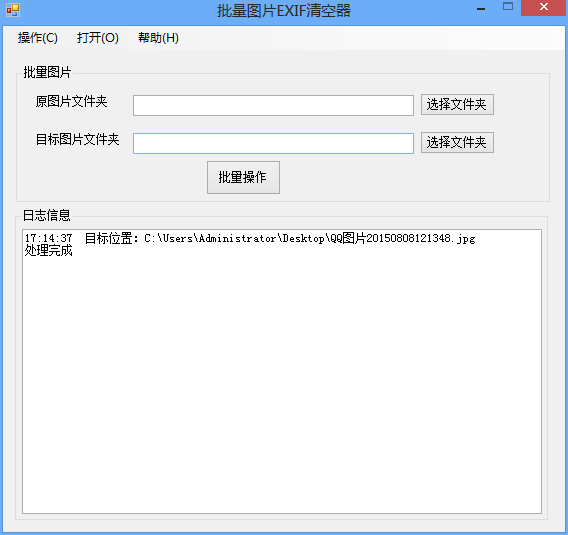Open the 操作(C) menu
The width and height of the screenshot is (568, 535).
[x=38, y=38]
